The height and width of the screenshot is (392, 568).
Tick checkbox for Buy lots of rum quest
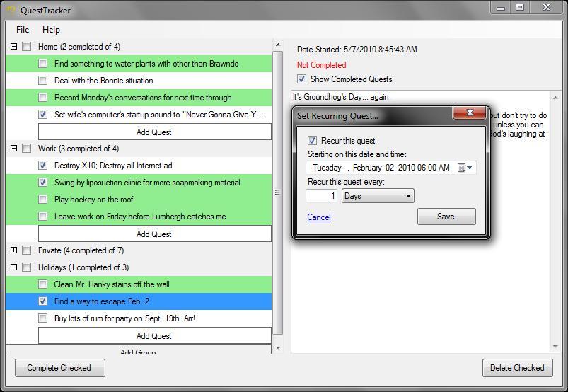tap(42, 318)
